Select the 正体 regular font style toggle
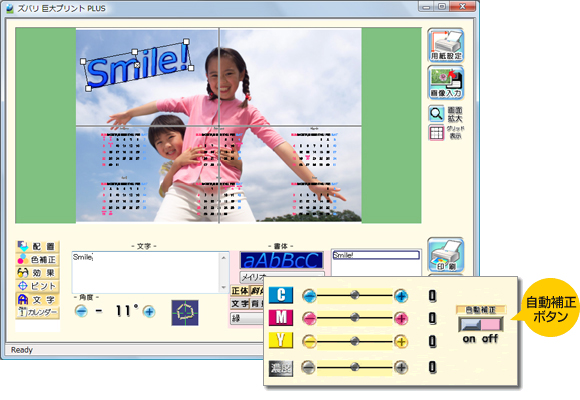The width and height of the screenshot is (580, 400). (240, 291)
